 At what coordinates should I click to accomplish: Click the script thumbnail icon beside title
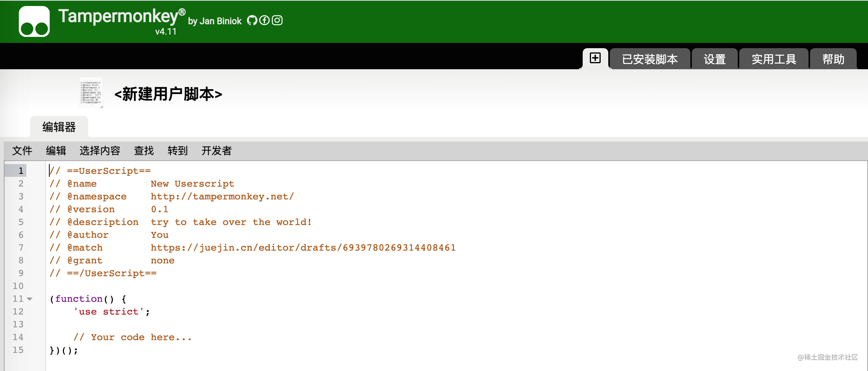91,93
